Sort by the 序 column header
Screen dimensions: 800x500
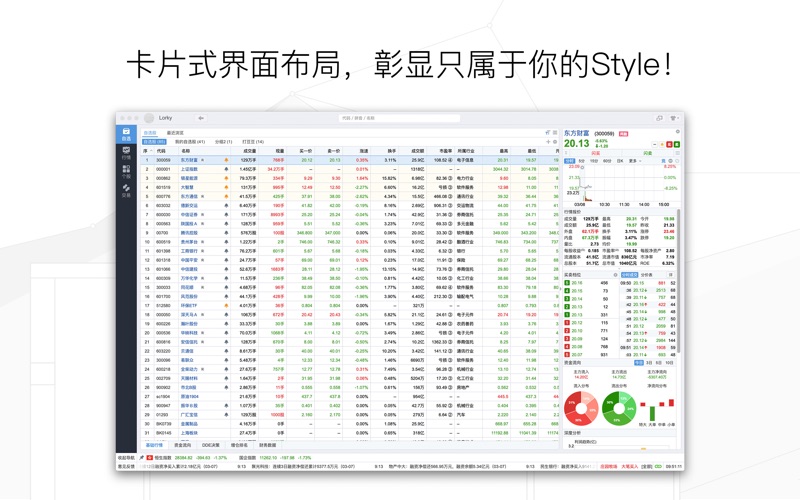pos(146,151)
